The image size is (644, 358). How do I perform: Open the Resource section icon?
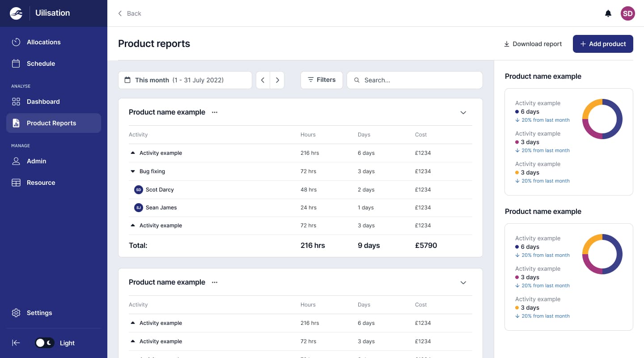click(x=16, y=183)
